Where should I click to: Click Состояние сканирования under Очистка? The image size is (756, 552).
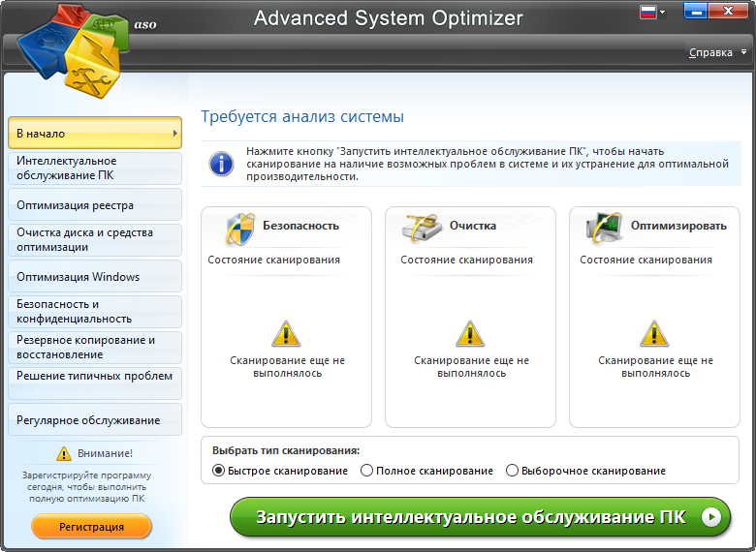tap(467, 260)
